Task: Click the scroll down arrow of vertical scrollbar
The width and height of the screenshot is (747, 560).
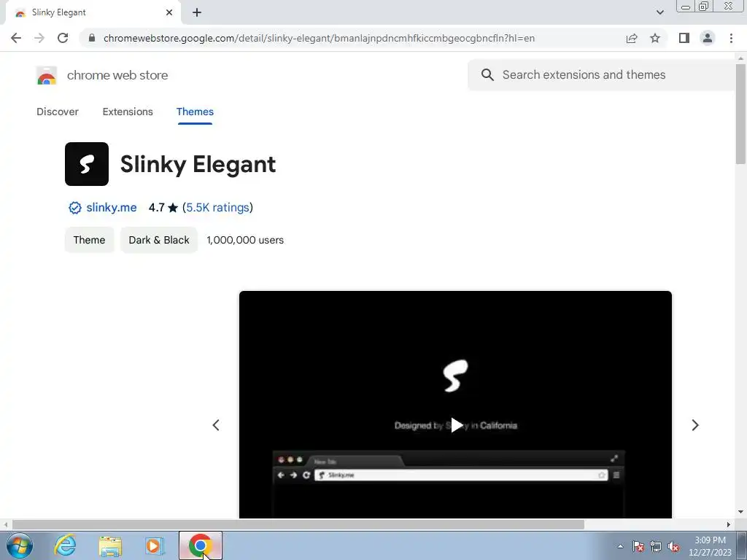Action: pos(741,512)
